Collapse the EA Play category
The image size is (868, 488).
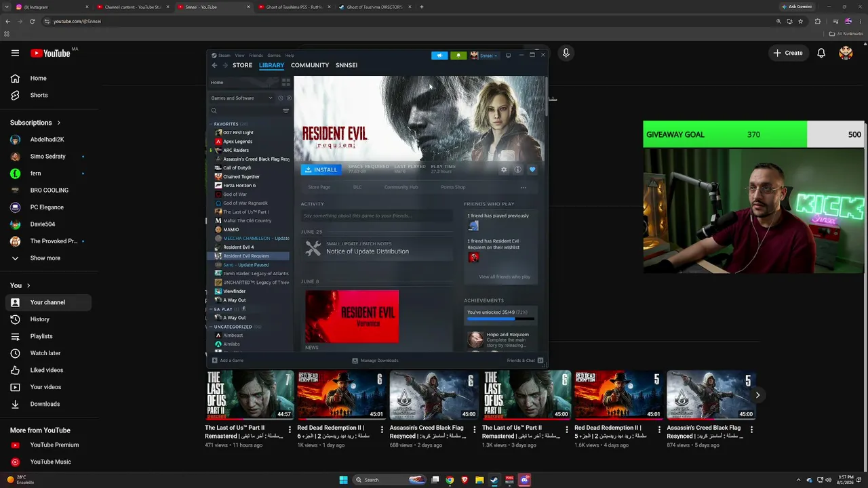pos(211,309)
